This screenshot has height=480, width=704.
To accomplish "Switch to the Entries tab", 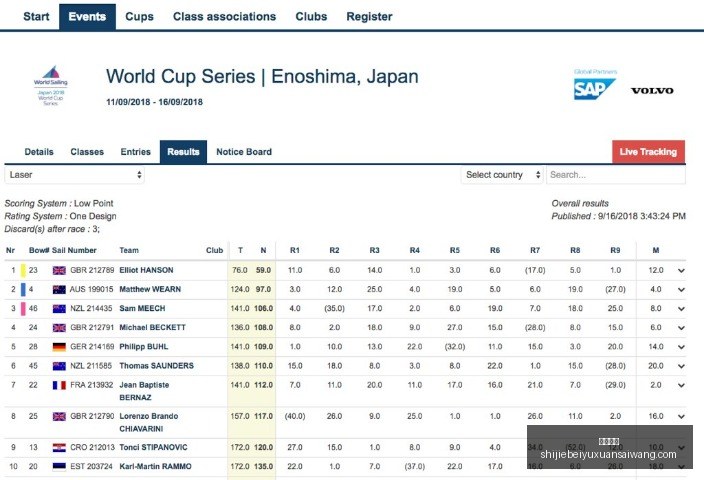I will pos(136,152).
